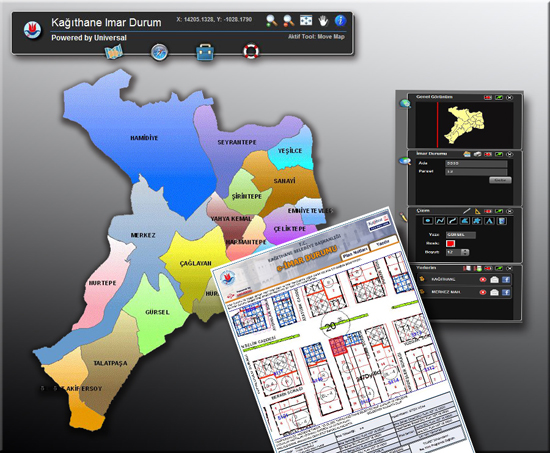The height and width of the screenshot is (453, 550).
Task: Click the yellow triangle ruler icon in Çizim
Action: (x=477, y=211)
